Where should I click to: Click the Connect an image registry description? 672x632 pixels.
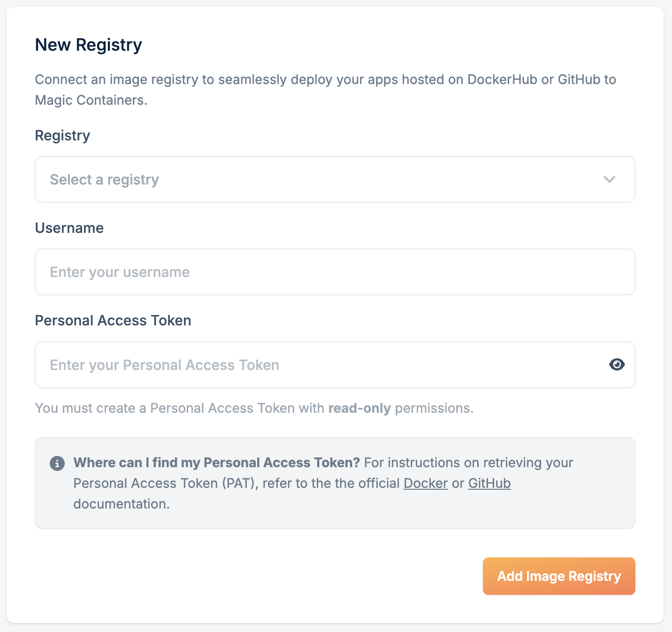pyautogui.click(x=326, y=90)
